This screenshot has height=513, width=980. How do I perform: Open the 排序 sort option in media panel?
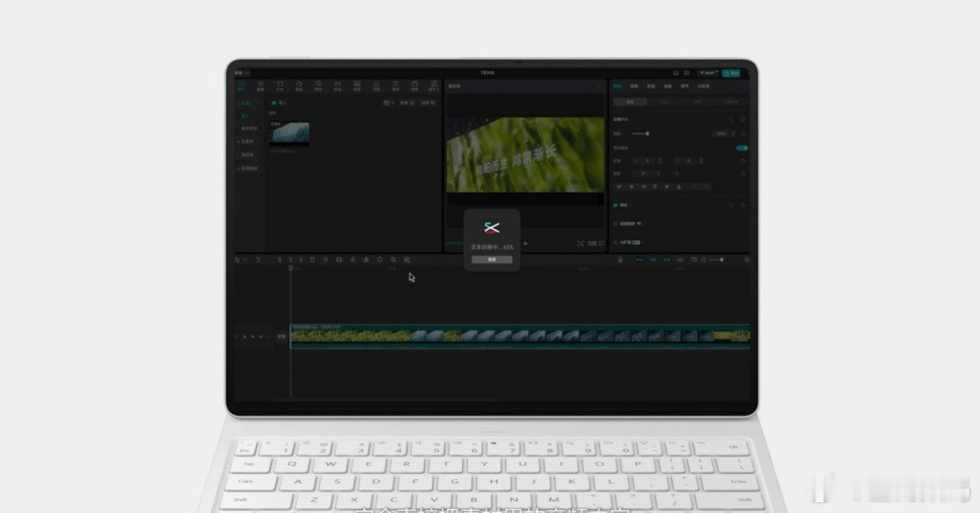click(407, 103)
